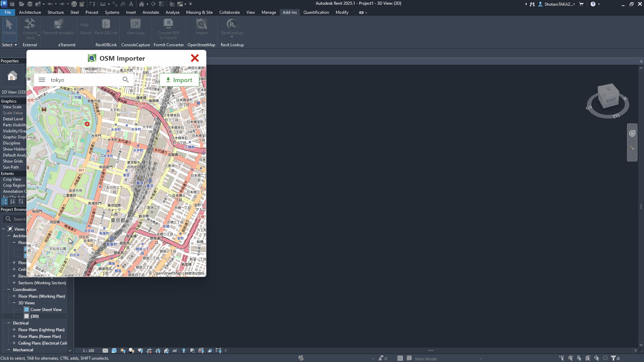Switch to the Architecture ribbon tab
This screenshot has width=644, height=362.
click(x=30, y=12)
